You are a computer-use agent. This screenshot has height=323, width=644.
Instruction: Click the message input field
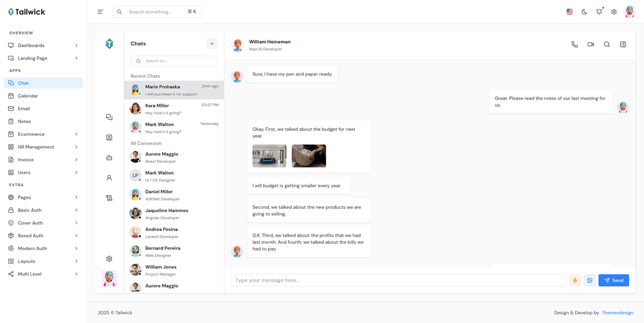point(398,280)
